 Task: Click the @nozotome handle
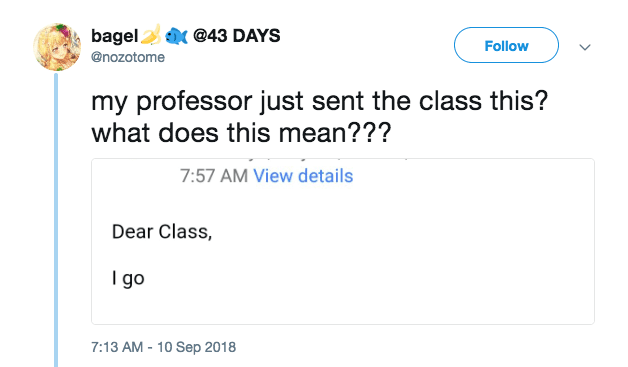(x=128, y=57)
